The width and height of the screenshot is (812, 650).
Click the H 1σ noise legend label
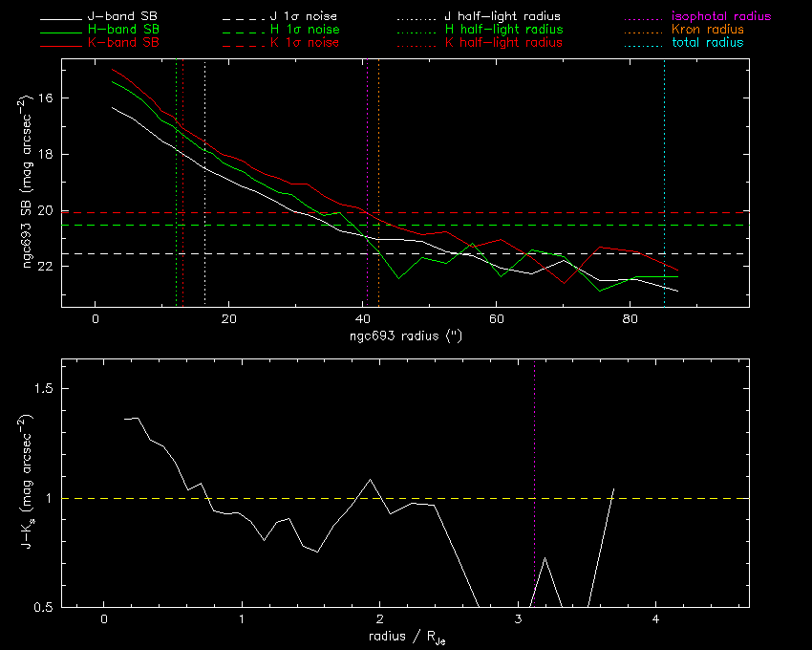300,31
